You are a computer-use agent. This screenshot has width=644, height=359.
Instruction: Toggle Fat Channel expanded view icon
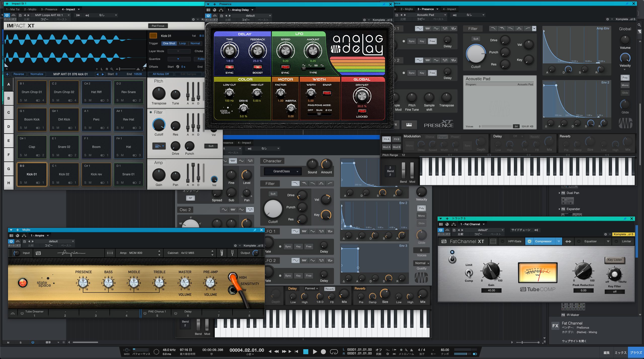pos(493,242)
